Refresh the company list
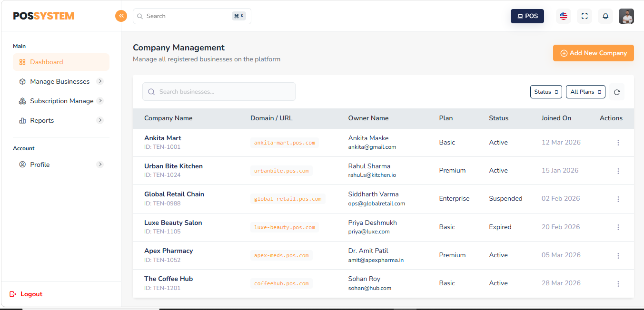Image resolution: width=644 pixels, height=310 pixels. click(617, 92)
